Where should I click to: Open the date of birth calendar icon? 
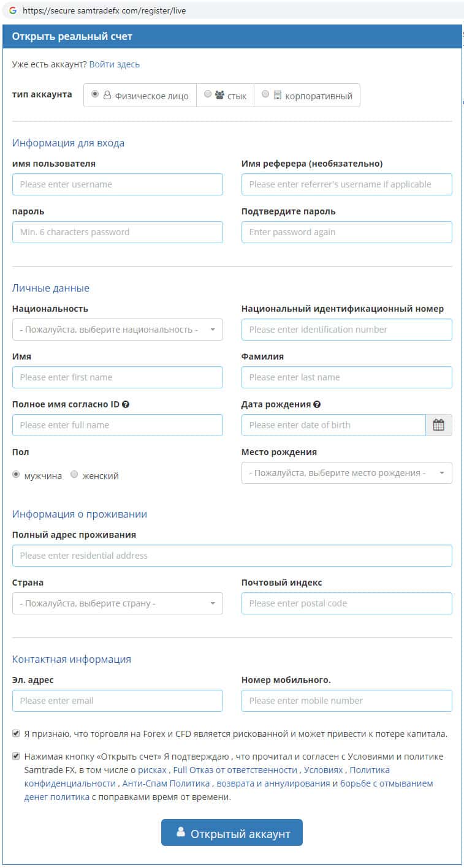point(438,425)
